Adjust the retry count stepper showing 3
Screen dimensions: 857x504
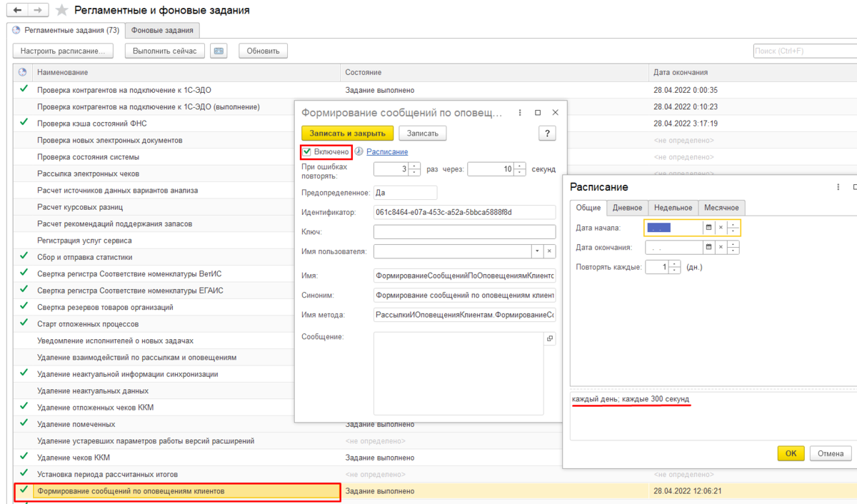[x=414, y=169]
